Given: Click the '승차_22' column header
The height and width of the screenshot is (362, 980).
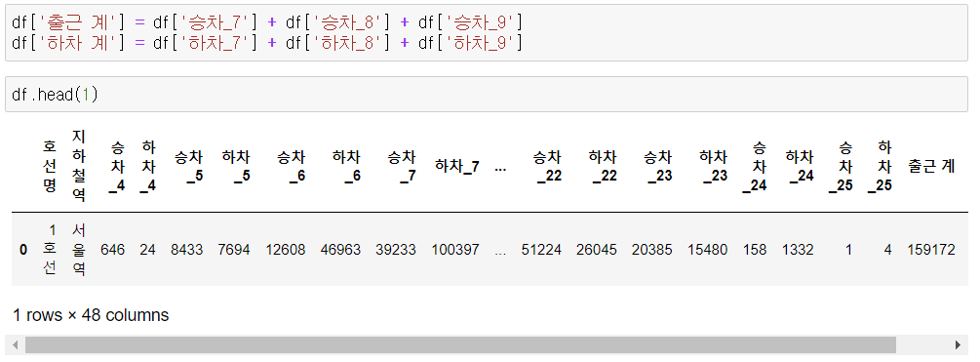Looking at the screenshot, I should (546, 166).
